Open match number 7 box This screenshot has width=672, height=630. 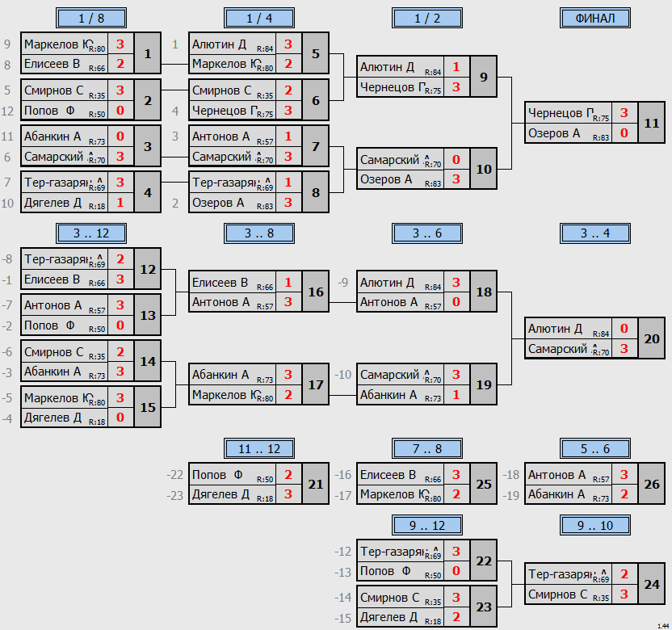(316, 146)
